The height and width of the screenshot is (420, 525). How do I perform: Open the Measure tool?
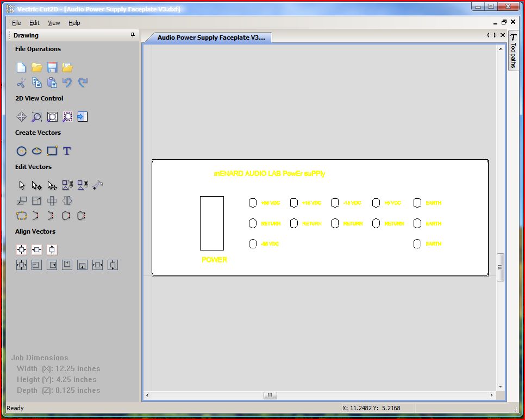(x=98, y=185)
